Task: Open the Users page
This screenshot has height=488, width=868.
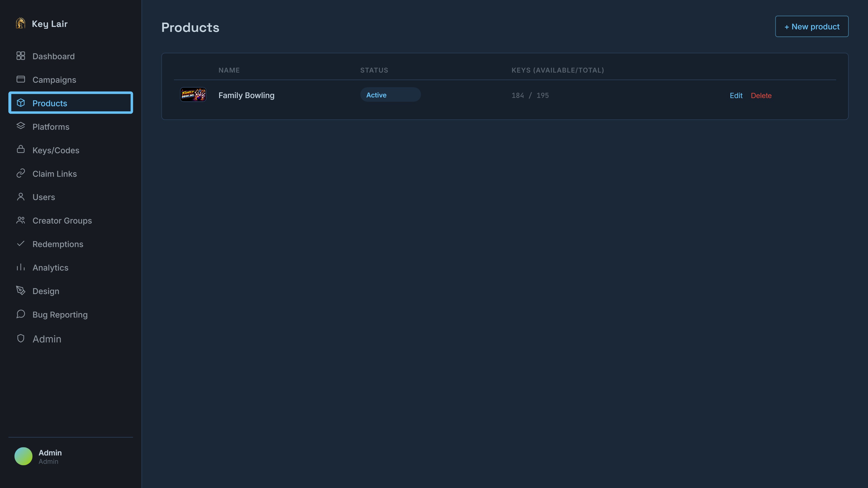Action: (44, 197)
